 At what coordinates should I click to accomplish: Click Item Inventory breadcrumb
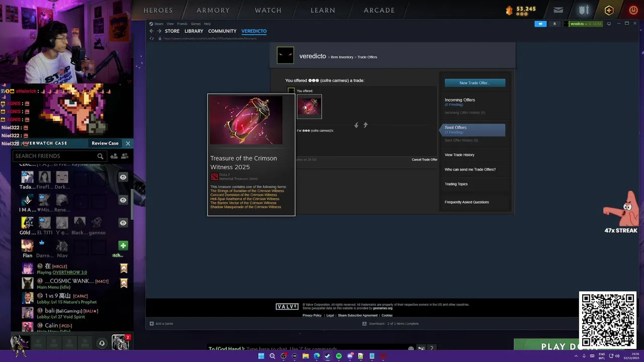(342, 57)
